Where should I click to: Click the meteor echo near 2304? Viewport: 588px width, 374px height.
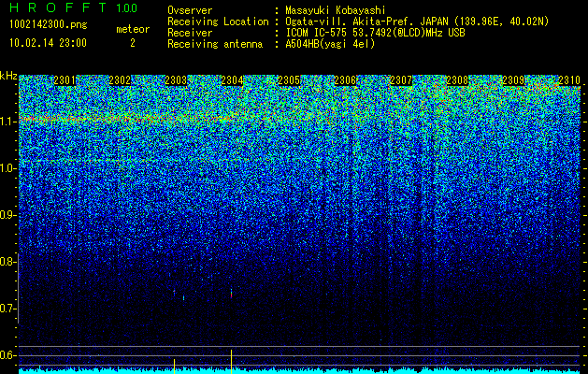click(232, 293)
